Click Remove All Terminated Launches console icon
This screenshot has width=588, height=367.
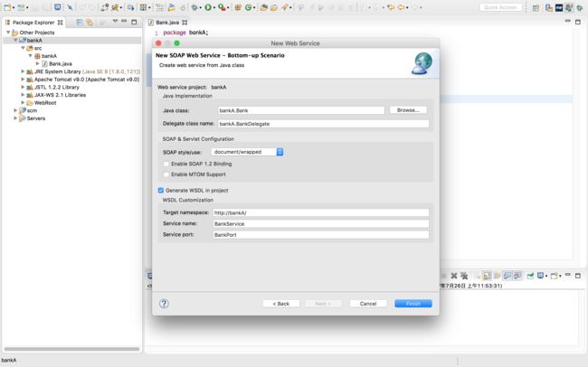464,276
